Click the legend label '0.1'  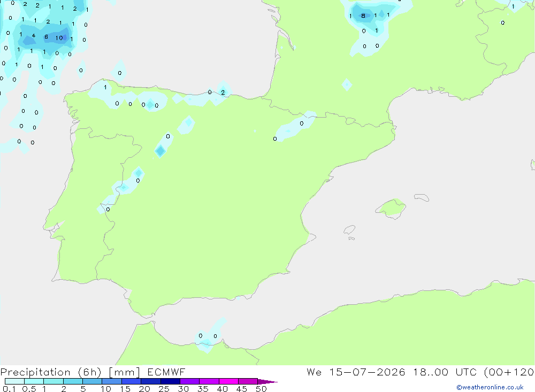tap(9, 389)
